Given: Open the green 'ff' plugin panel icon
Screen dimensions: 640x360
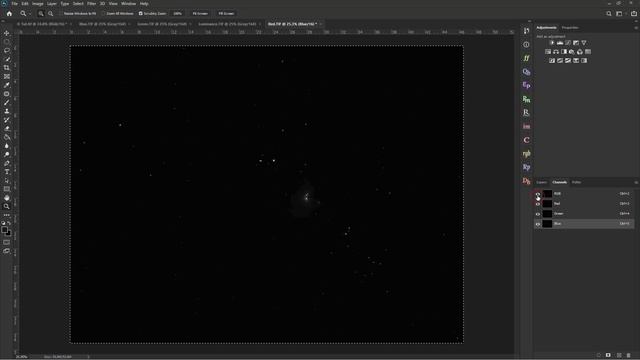Looking at the screenshot, I should tap(526, 58).
